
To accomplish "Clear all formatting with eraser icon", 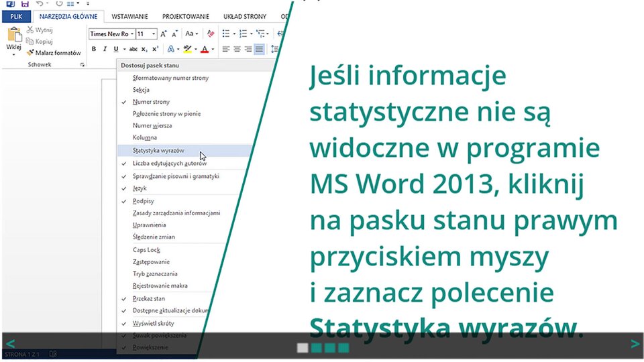I will coord(211,34).
